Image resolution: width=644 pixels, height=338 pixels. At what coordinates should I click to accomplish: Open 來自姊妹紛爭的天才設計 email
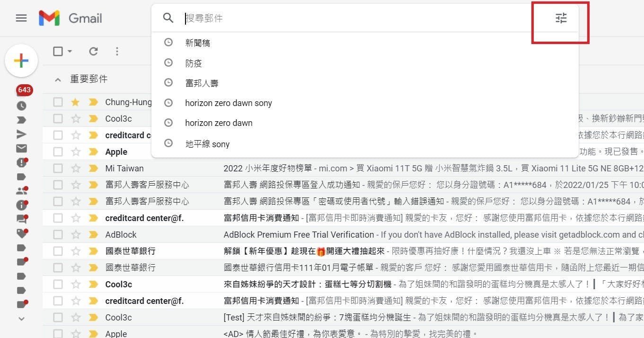(x=343, y=285)
